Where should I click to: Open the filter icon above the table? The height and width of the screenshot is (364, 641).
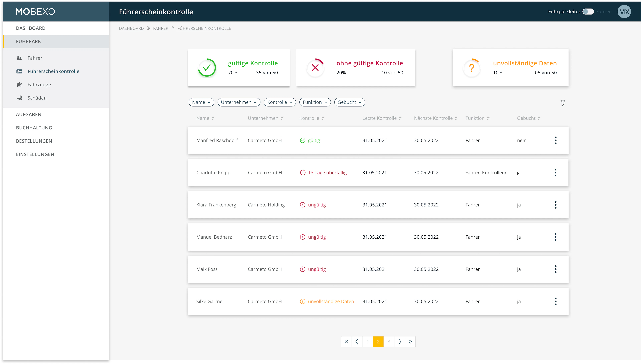click(x=563, y=103)
